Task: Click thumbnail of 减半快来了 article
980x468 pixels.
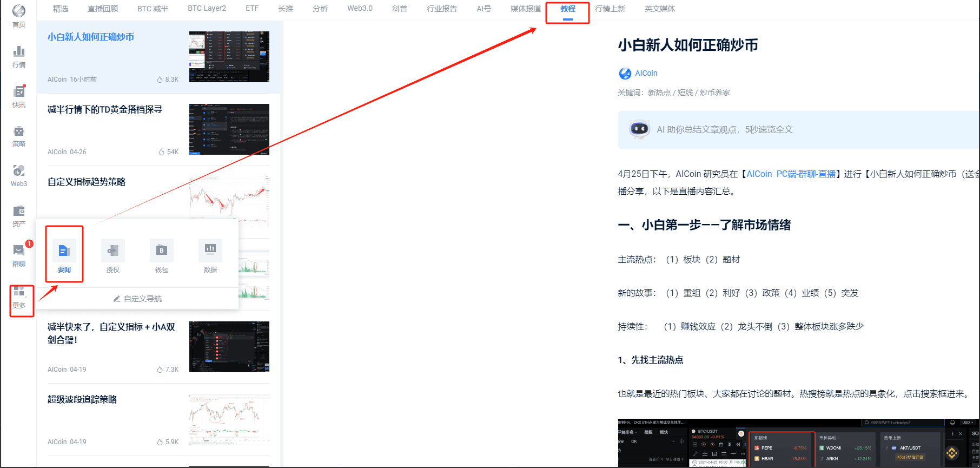Action: (x=229, y=347)
